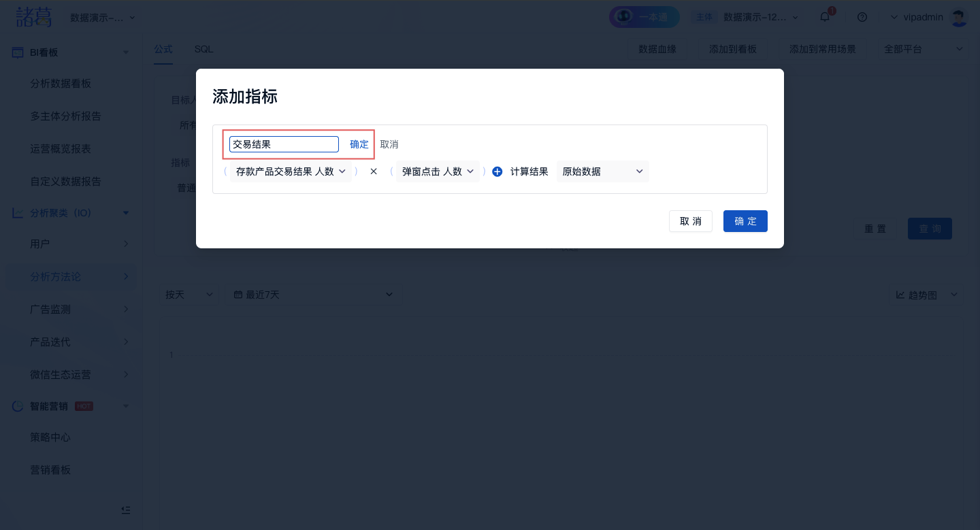Switch to the SQL tab
Image resolution: width=980 pixels, height=530 pixels.
tap(203, 49)
